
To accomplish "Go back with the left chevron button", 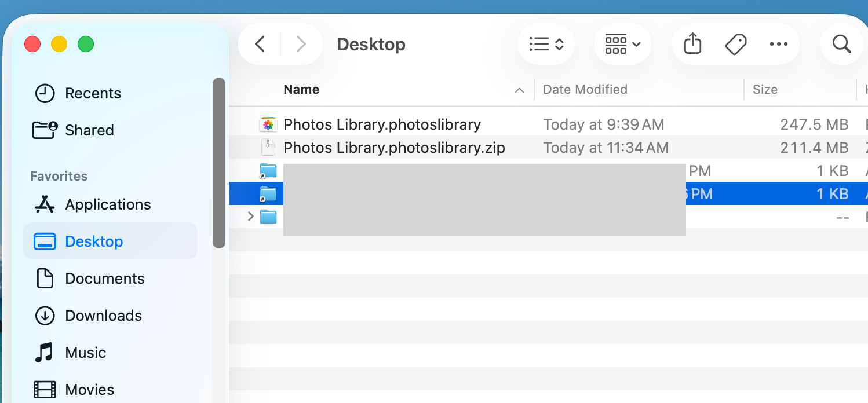I will pos(260,44).
